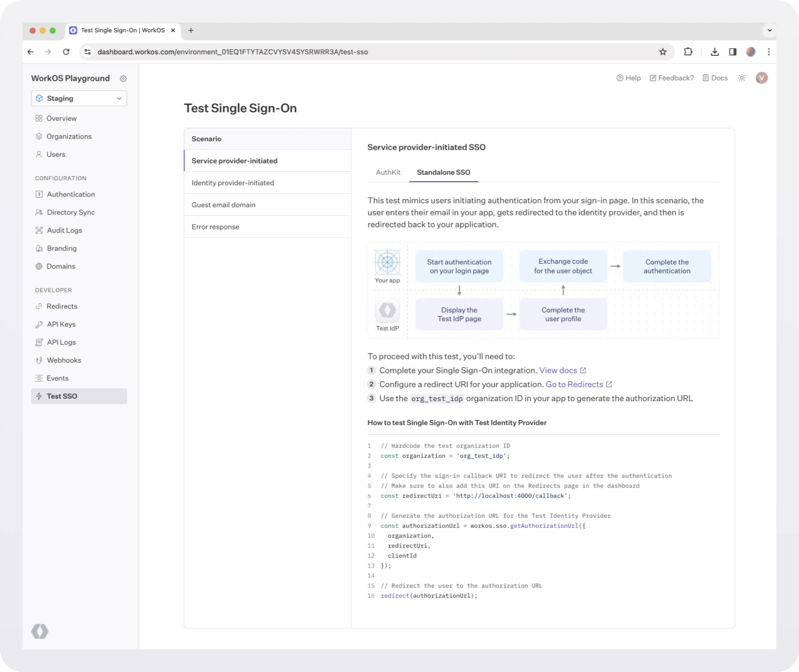Click the Exchange code for the user object box
This screenshot has width=799, height=672.
click(563, 266)
